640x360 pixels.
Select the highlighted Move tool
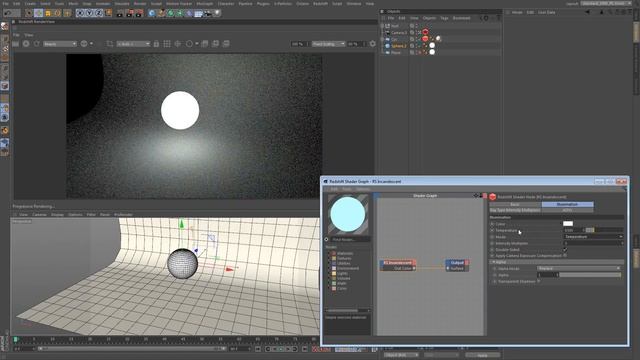tap(39, 13)
